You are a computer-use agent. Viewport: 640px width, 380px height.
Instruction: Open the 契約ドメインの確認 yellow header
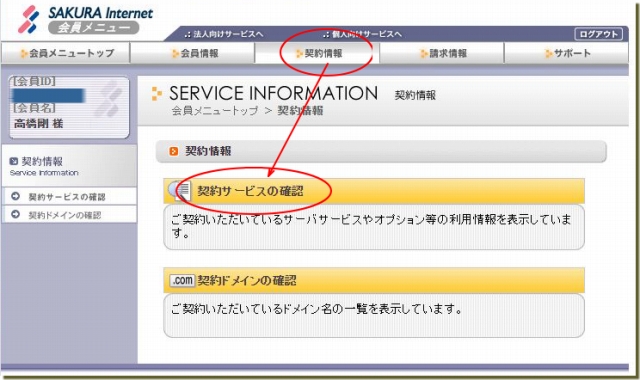(374, 280)
